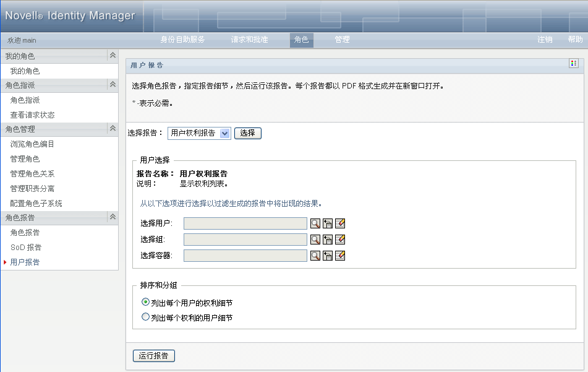
Task: Click the 注销 logout link
Action: (545, 40)
